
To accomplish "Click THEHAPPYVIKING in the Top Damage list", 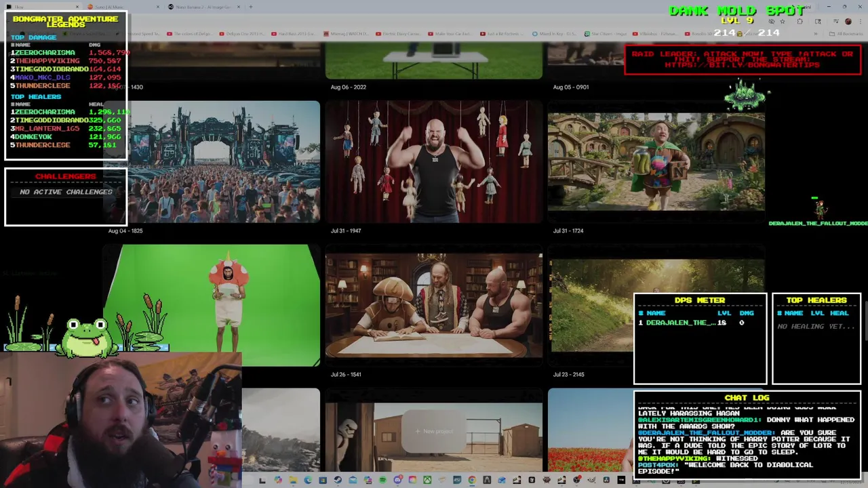I will coord(47,61).
